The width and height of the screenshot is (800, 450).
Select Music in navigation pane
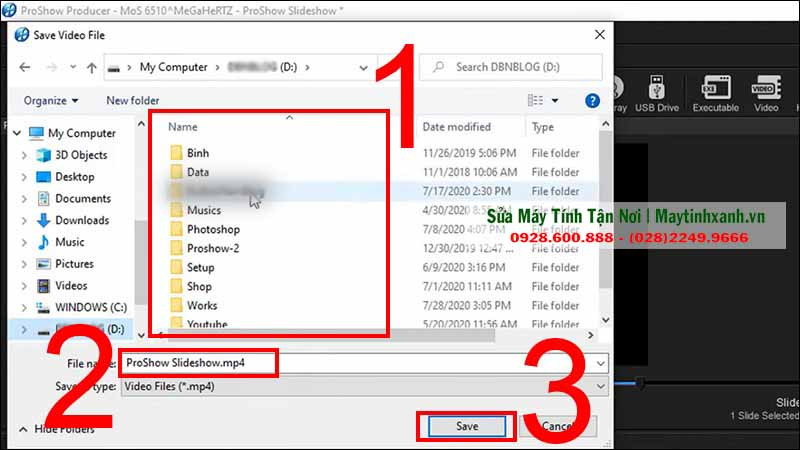coord(69,242)
